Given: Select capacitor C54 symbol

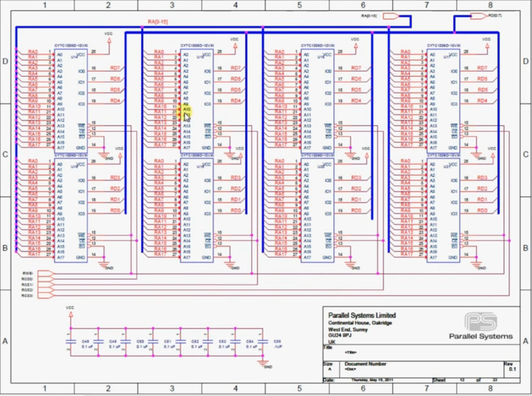Looking at the screenshot, I should click(x=235, y=341).
